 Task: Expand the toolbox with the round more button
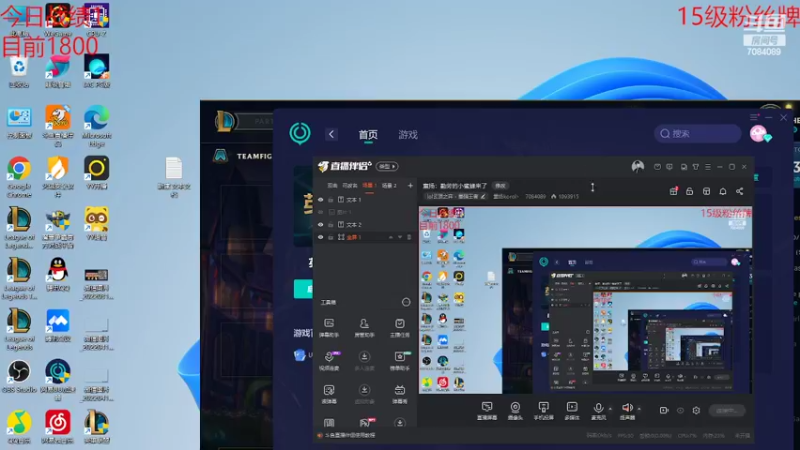[406, 302]
